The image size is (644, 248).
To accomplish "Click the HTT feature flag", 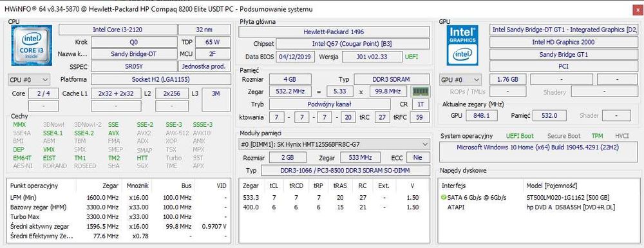I will (142, 158).
